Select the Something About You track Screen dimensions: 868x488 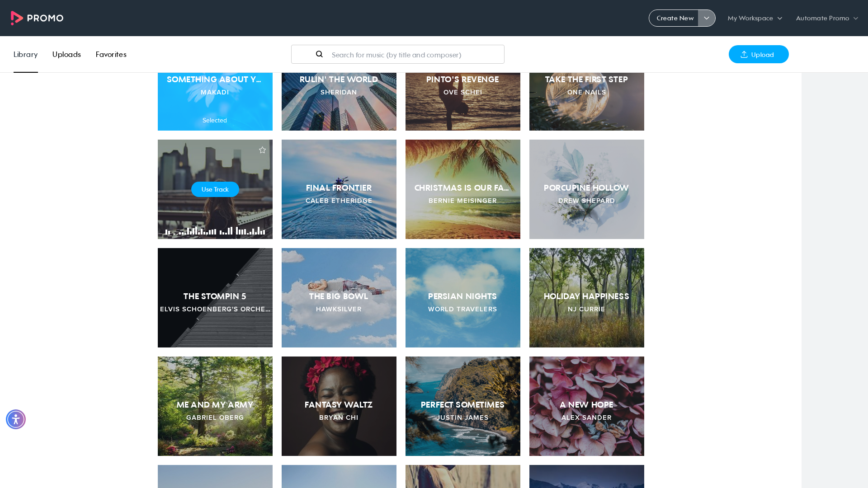pos(215,102)
